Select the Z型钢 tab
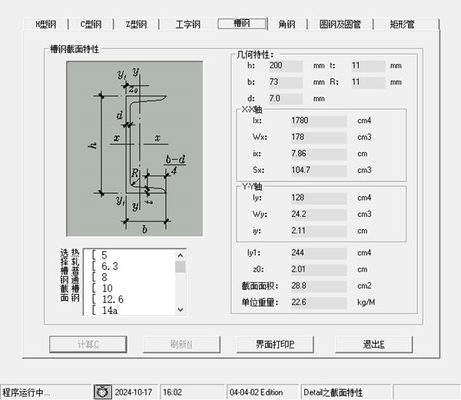 click(136, 24)
